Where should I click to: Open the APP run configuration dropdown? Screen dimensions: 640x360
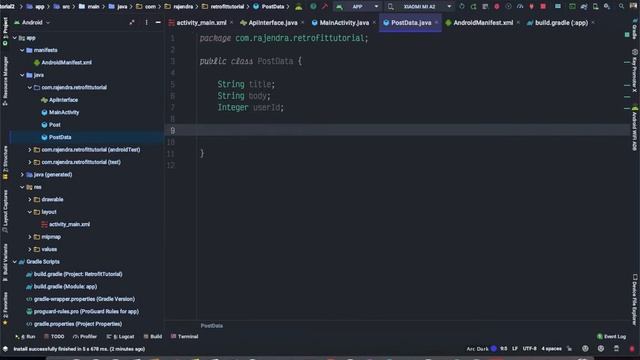pos(358,7)
